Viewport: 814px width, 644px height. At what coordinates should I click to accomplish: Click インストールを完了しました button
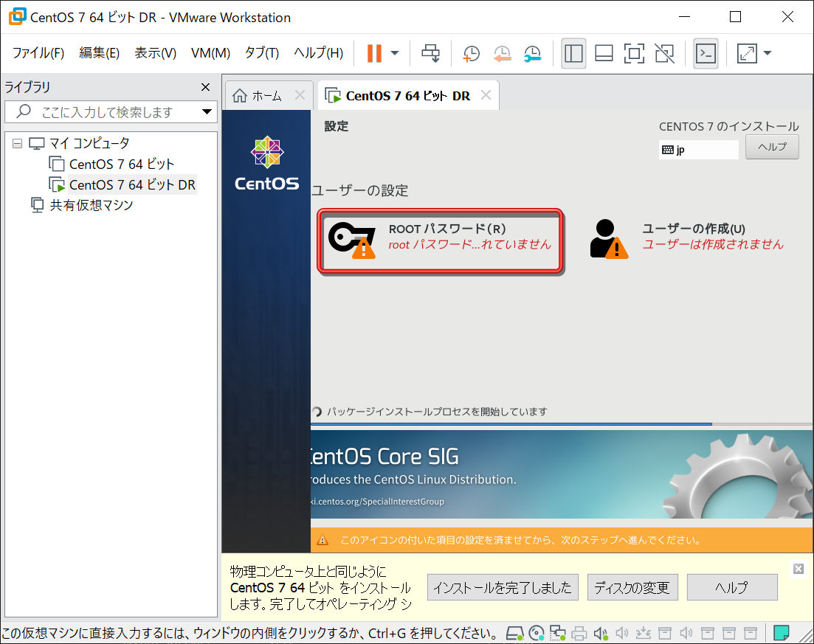[503, 587]
